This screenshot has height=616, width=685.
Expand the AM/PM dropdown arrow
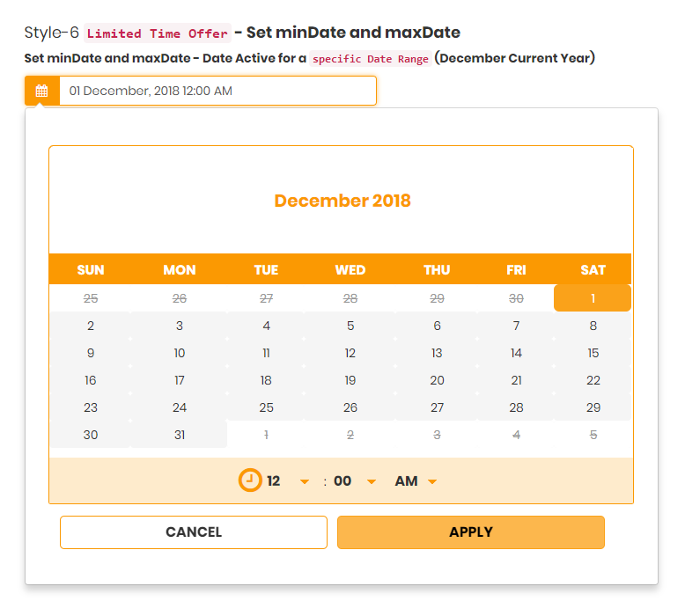(x=432, y=481)
